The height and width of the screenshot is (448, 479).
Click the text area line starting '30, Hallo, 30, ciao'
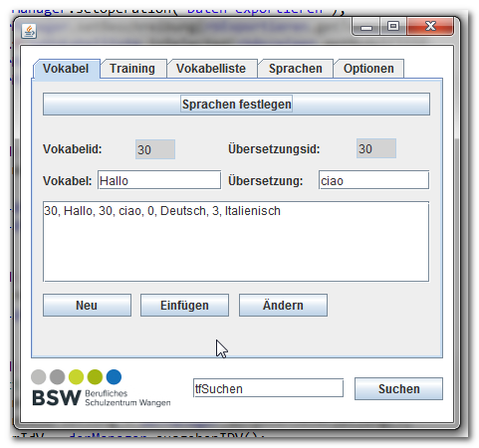tap(162, 211)
